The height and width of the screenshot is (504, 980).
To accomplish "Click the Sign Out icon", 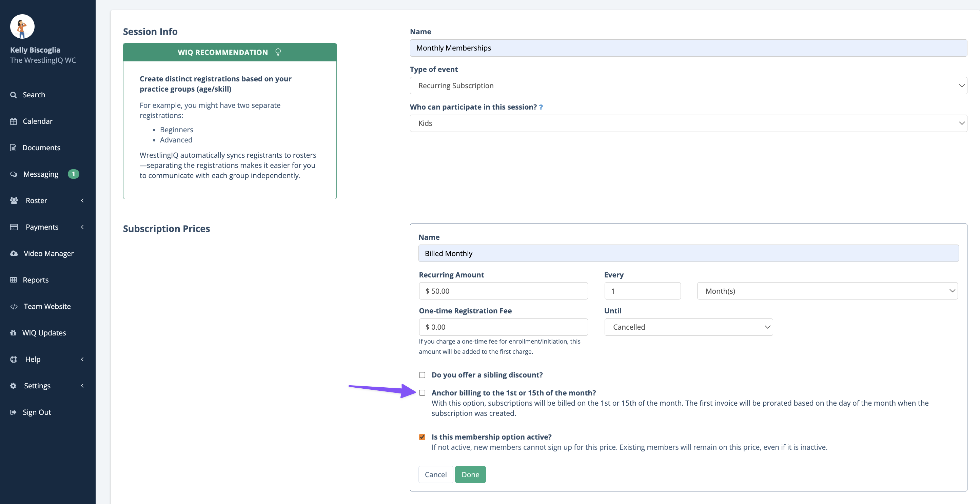I will [x=13, y=412].
